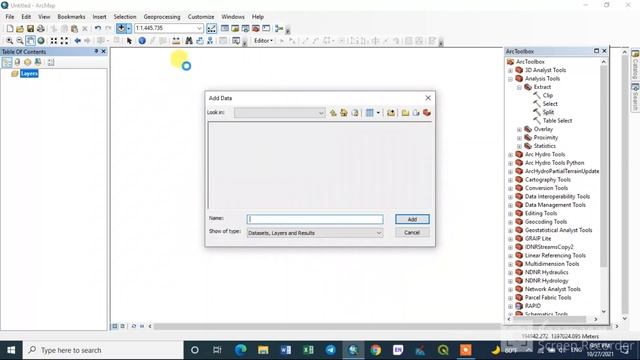Open the Bookmarks menu
The height and width of the screenshot is (360, 640).
click(x=71, y=17)
